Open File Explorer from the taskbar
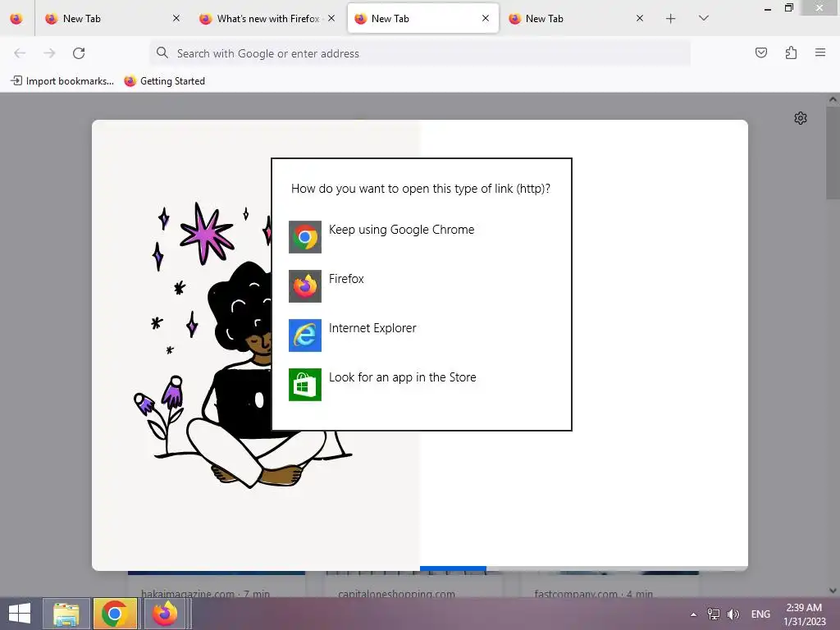The height and width of the screenshot is (630, 840). [x=66, y=614]
